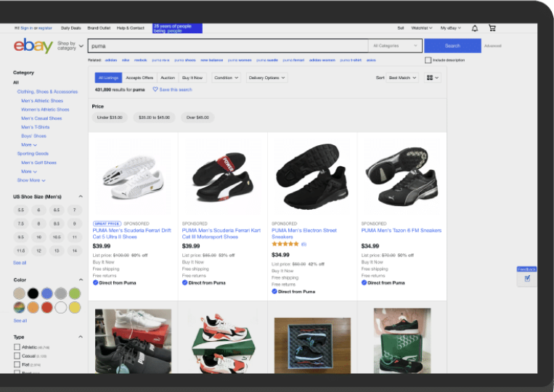The width and height of the screenshot is (554, 392).
Task: Open the feedback icon on right edge
Action: point(527,278)
